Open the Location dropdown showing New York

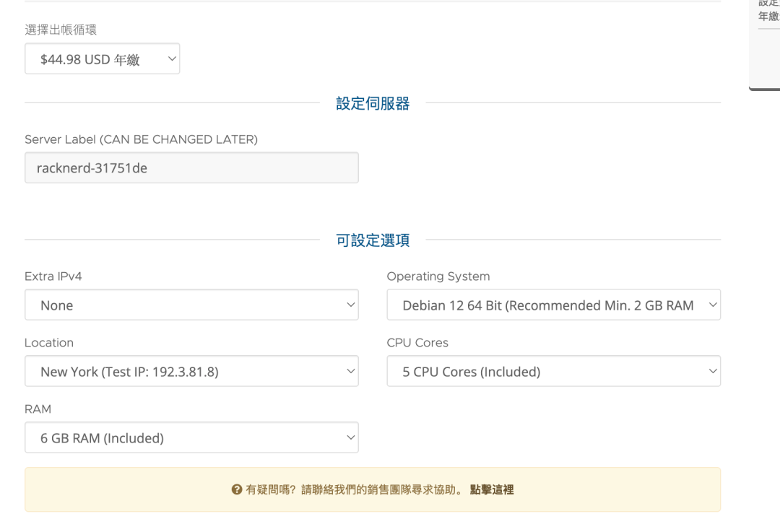pos(191,372)
